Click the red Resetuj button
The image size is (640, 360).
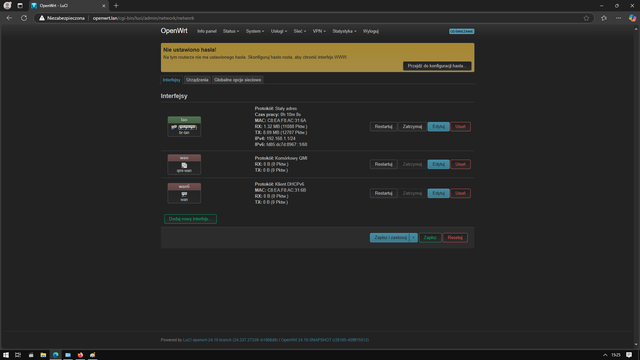(x=455, y=238)
